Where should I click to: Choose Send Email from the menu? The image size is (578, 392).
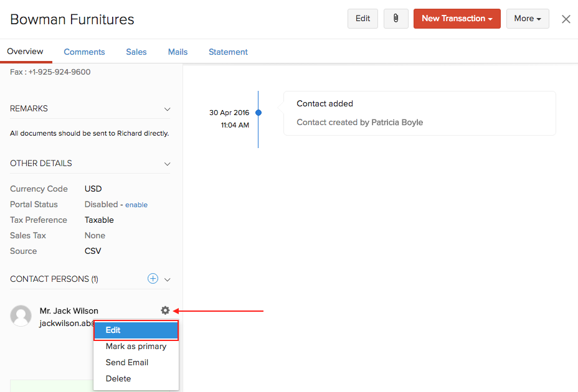[127, 363]
